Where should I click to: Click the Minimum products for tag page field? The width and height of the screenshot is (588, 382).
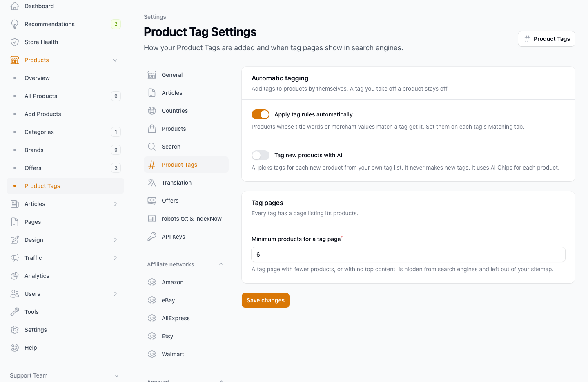coord(408,255)
